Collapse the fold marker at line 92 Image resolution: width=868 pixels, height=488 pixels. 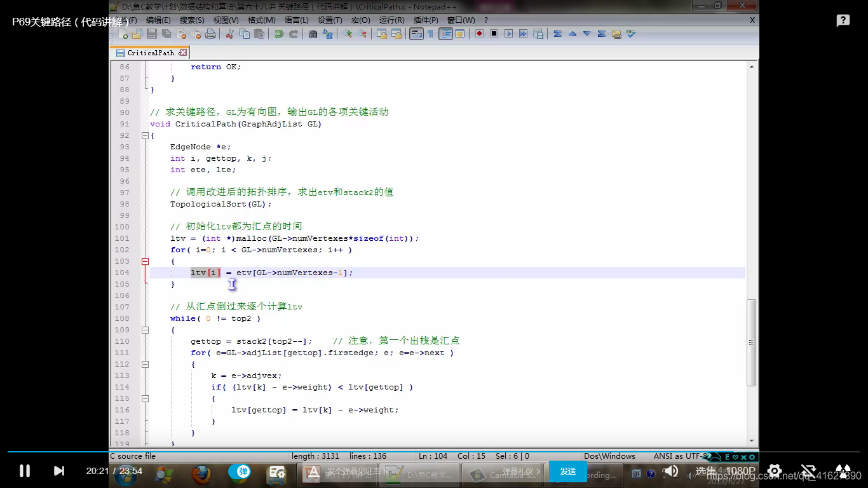[145, 135]
